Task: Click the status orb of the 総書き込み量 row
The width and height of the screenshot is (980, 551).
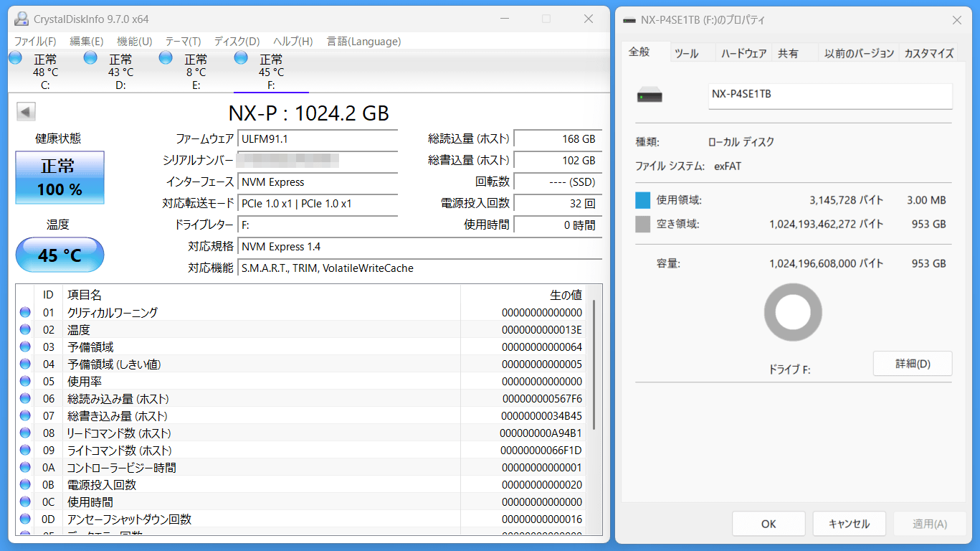Action: click(25, 415)
